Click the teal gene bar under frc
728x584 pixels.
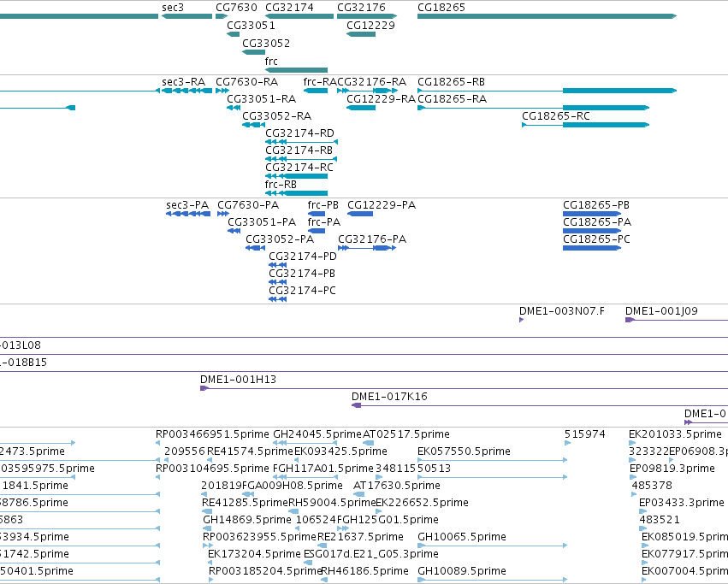click(x=296, y=70)
